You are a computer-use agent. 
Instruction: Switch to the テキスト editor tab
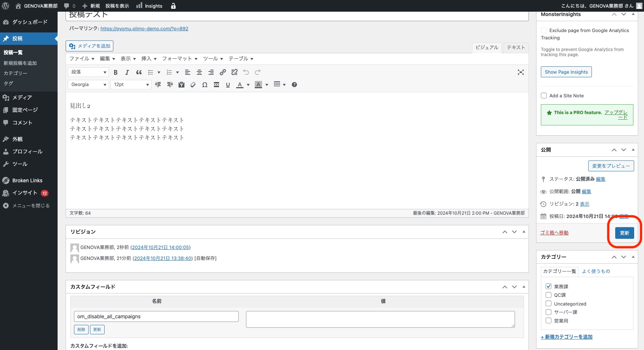(x=516, y=47)
